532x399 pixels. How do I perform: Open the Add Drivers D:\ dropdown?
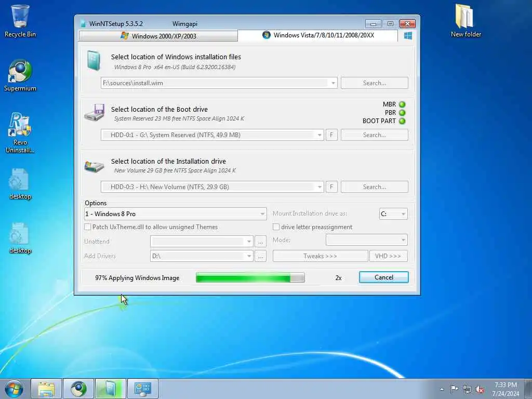[x=202, y=256]
